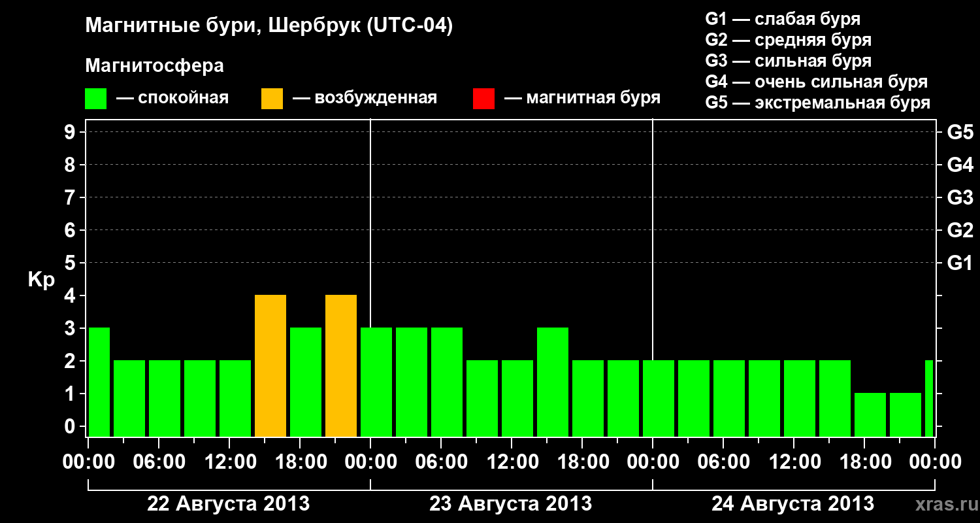Select the first orange Kp 4 bar
Image resolution: width=980 pixels, height=523 pixels.
[270, 365]
